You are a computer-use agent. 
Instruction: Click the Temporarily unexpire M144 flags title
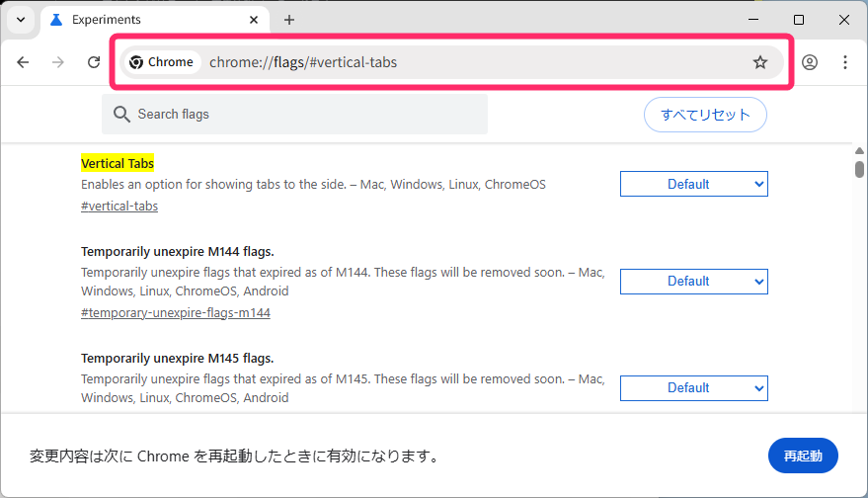178,252
